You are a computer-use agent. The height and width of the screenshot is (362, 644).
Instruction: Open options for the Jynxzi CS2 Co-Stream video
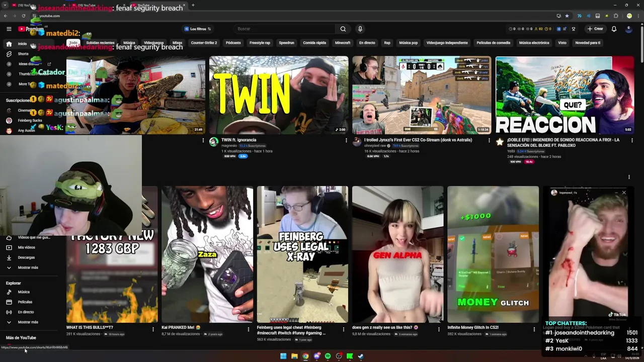(x=489, y=140)
